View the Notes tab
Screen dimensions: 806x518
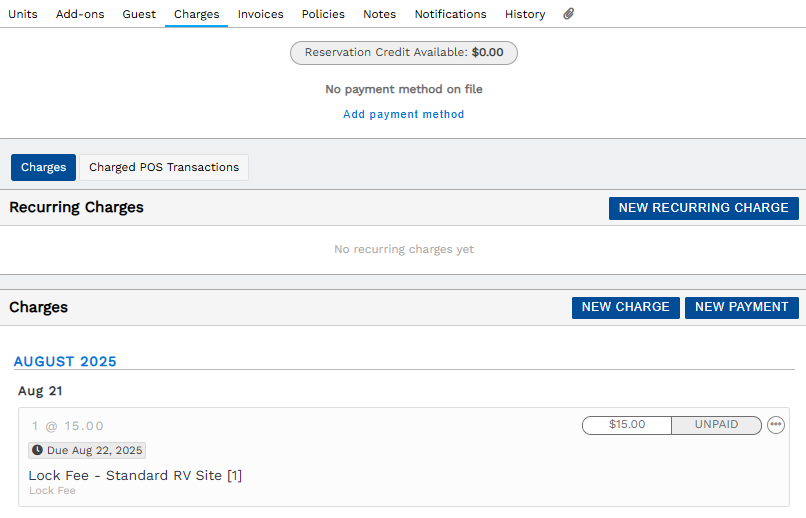click(379, 14)
